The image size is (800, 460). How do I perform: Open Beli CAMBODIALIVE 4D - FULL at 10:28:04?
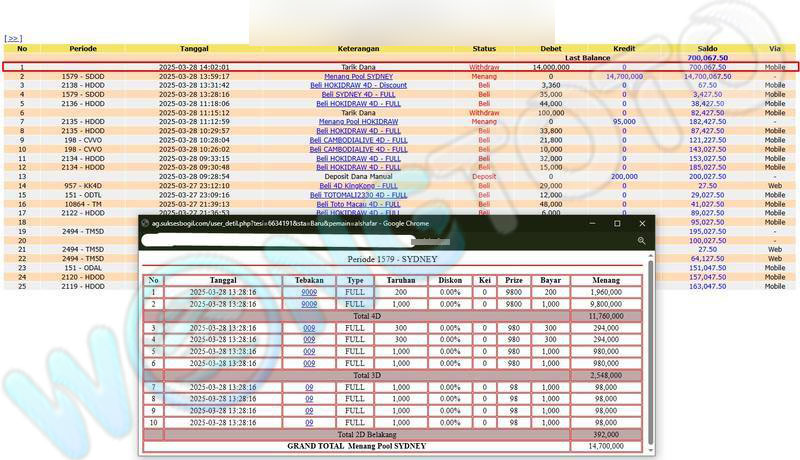358,140
